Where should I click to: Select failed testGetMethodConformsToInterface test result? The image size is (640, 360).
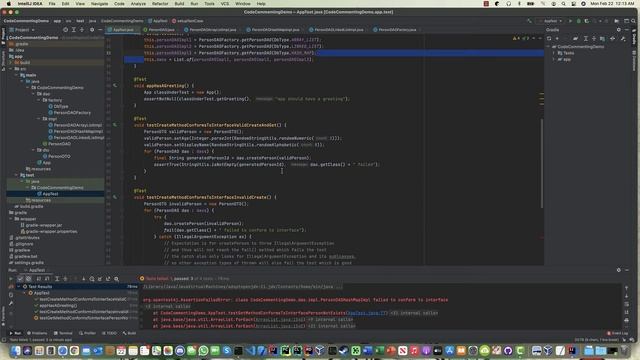coord(81,318)
